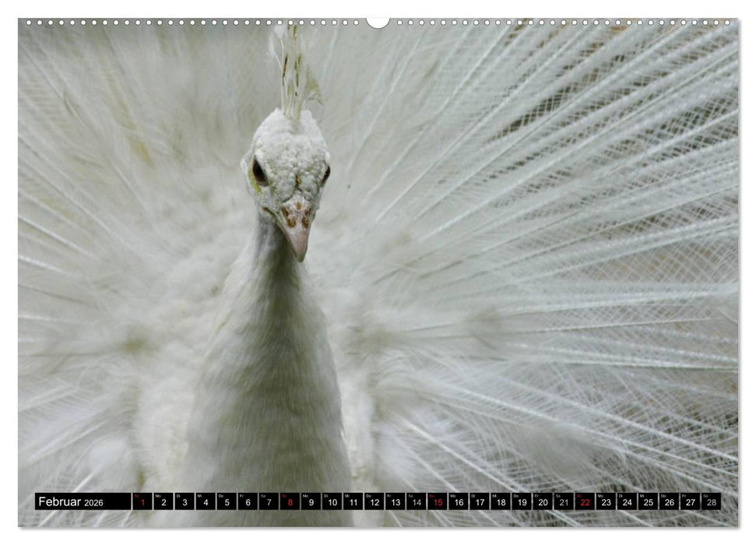
Task: Select red date 22 in calendar
Action: point(585,502)
